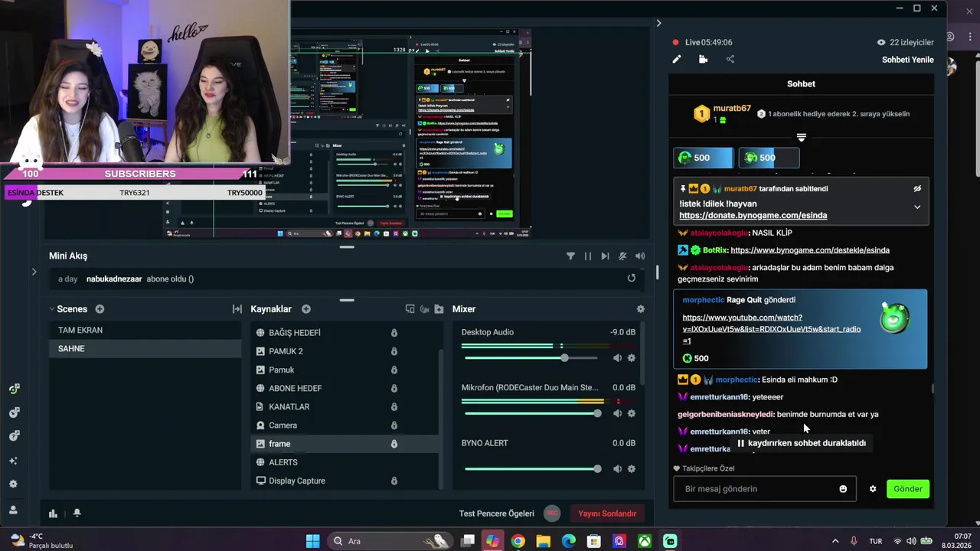Image resolution: width=980 pixels, height=551 pixels.
Task: Open performance stats icon in footer
Action: 53,514
